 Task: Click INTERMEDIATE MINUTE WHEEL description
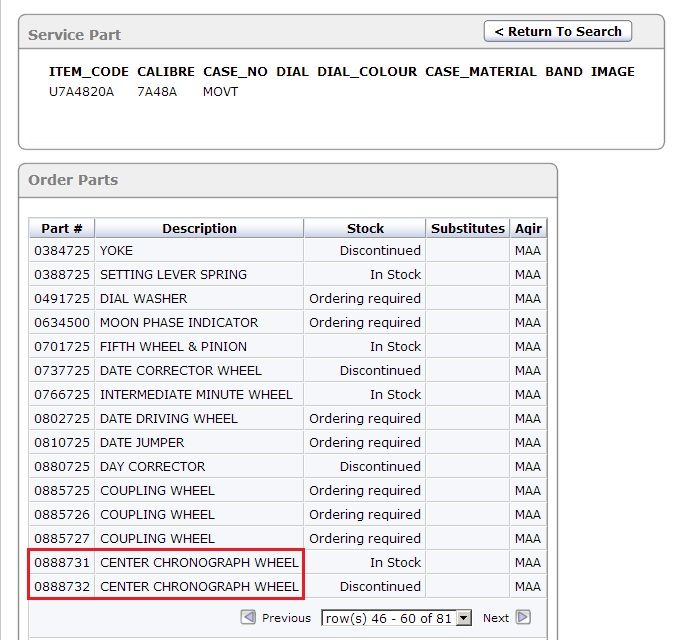coord(196,395)
